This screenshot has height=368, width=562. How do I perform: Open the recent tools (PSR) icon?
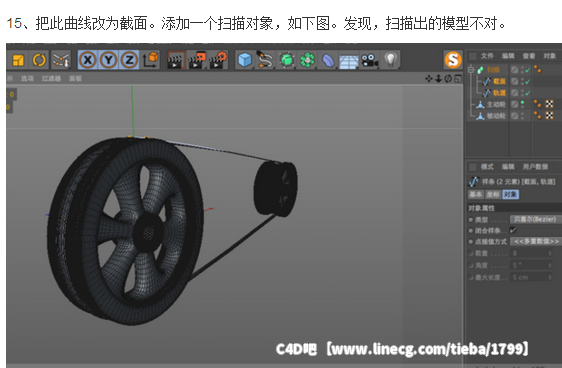coord(61,60)
